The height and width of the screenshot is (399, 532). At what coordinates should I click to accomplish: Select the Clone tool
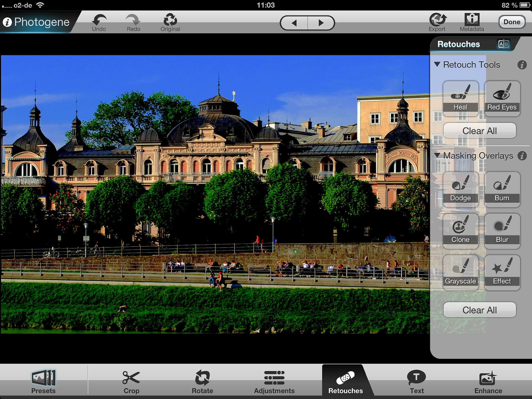(x=460, y=231)
